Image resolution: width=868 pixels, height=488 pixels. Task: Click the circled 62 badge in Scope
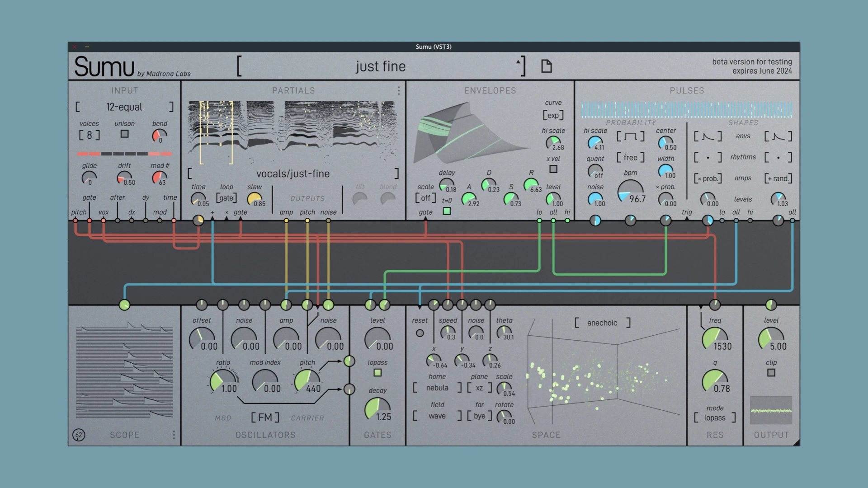coord(79,435)
